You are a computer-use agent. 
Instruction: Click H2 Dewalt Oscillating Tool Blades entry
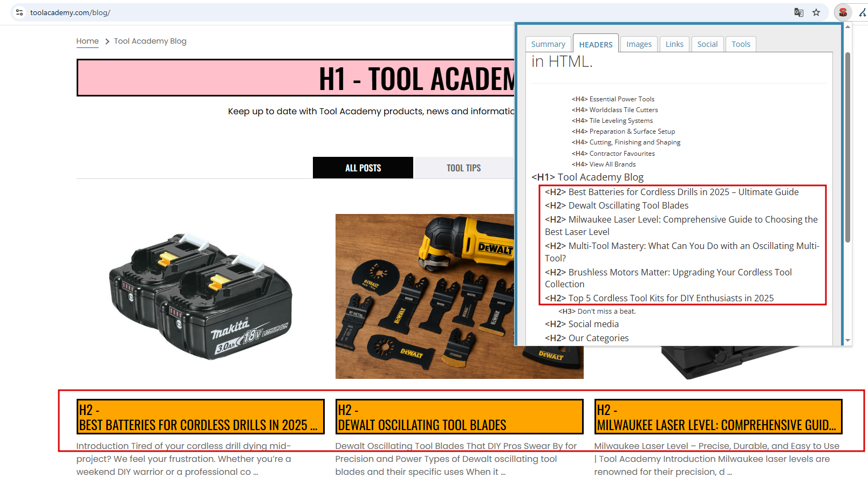(x=617, y=205)
